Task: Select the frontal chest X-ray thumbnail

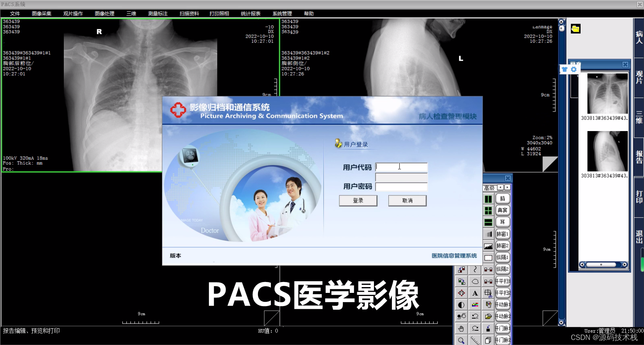Action: pos(607,93)
